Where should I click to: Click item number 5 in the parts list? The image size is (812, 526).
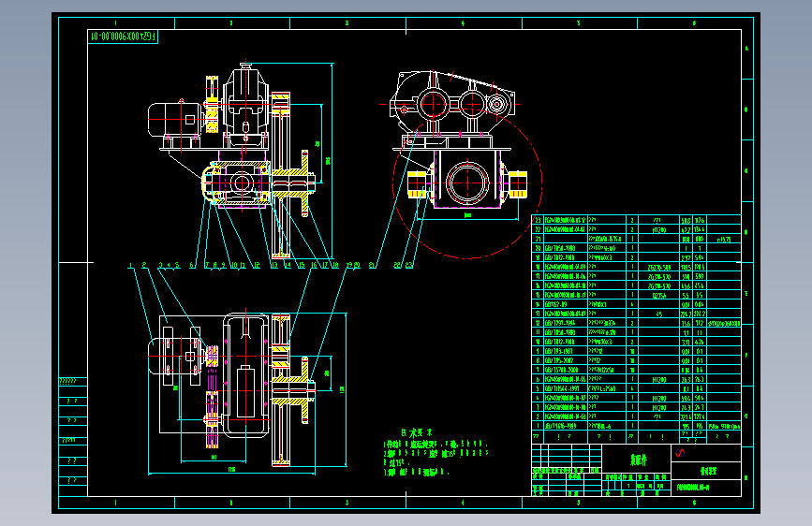tap(538, 388)
